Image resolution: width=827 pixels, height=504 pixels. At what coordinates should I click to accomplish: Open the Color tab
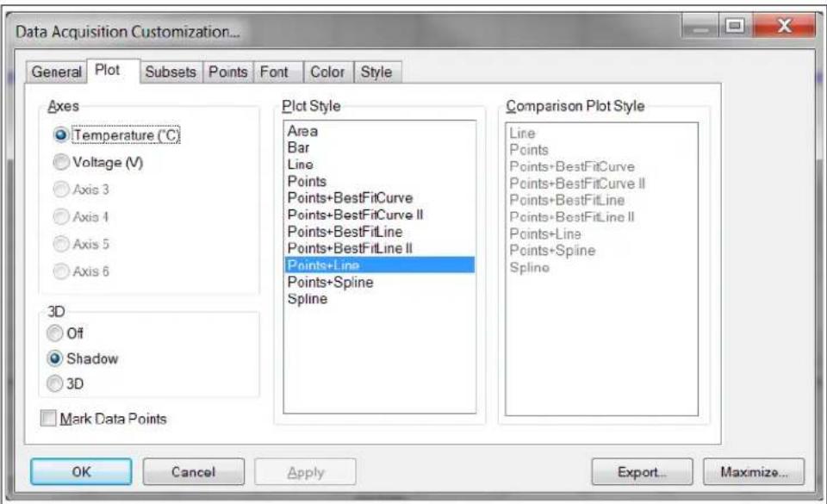327,72
